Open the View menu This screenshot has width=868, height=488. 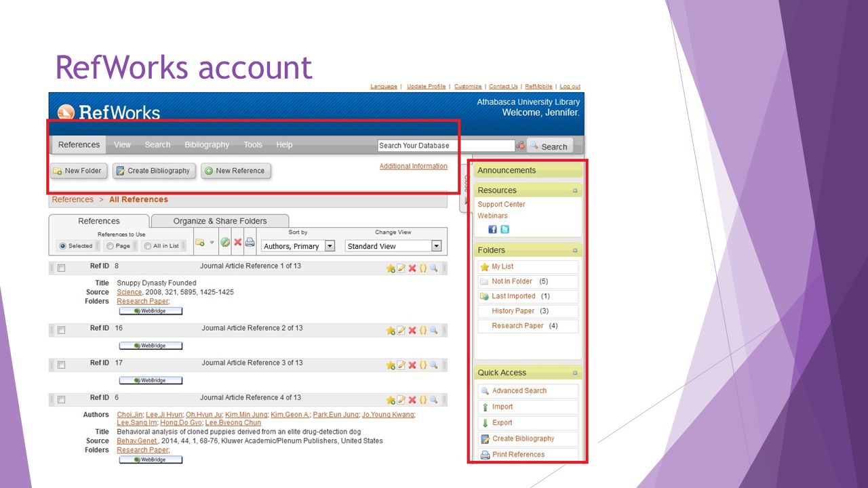pyautogui.click(x=122, y=144)
